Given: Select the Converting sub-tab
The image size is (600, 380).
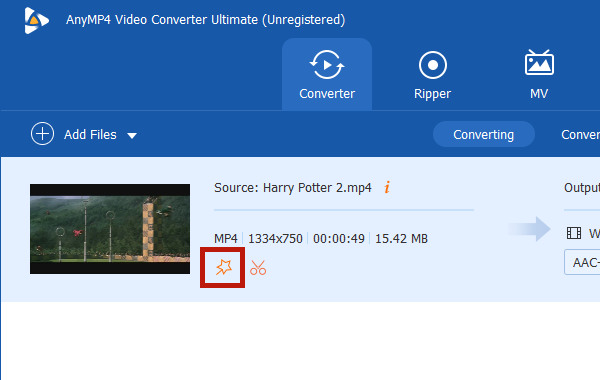Looking at the screenshot, I should pyautogui.click(x=484, y=134).
